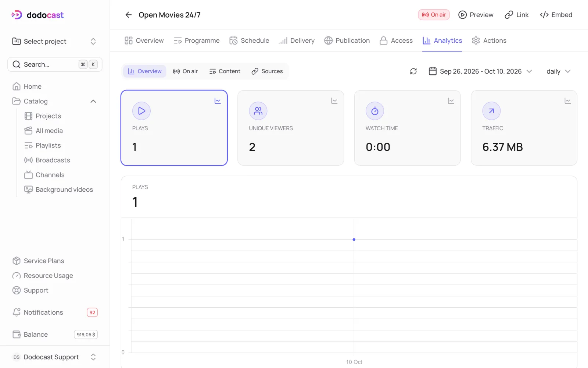588x368 pixels.
Task: Open the Publication tab
Action: pos(347,40)
